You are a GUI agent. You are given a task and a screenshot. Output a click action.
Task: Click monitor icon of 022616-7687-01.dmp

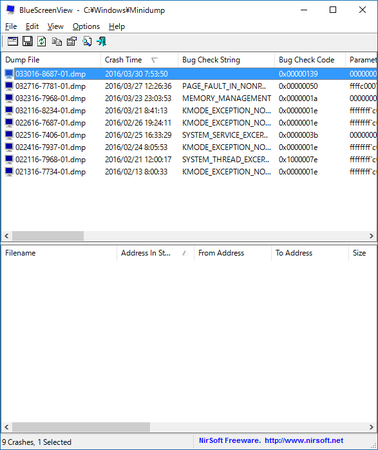(9, 123)
